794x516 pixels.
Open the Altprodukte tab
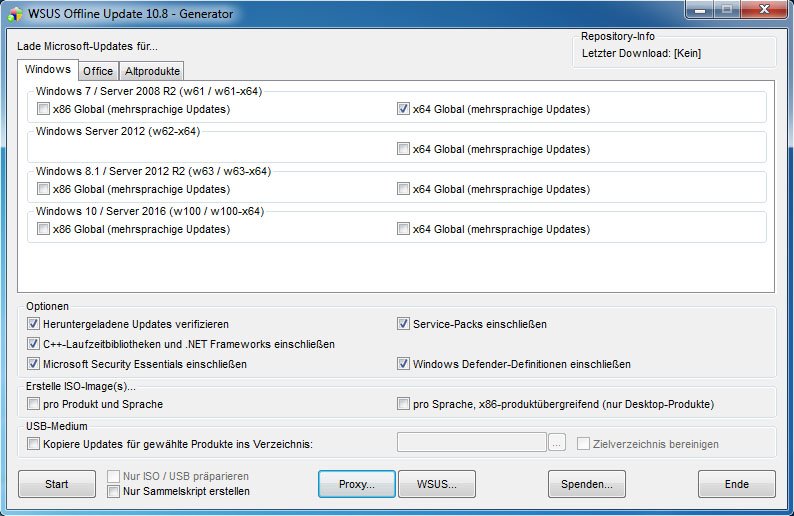coord(152,71)
